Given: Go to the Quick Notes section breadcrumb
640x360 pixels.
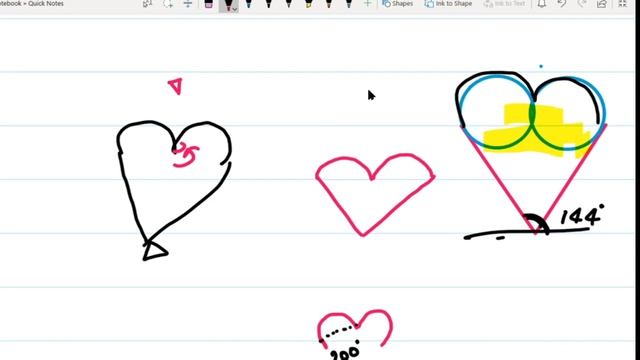Looking at the screenshot, I should click(x=46, y=3).
